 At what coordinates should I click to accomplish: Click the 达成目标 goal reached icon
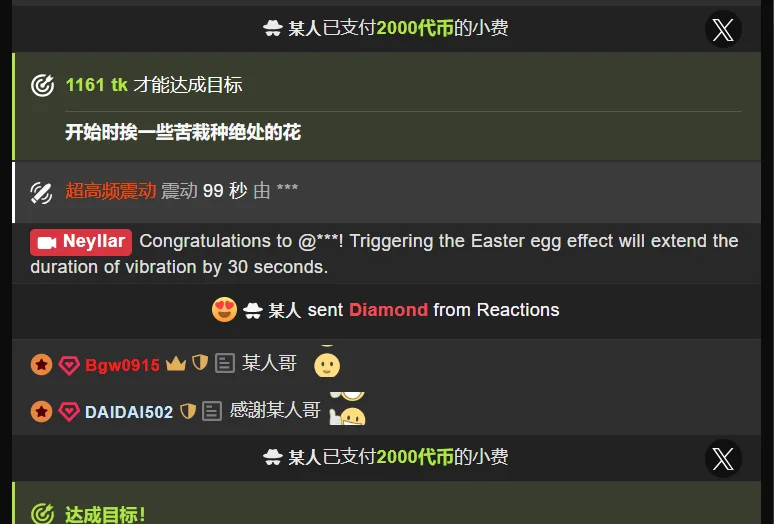42,514
